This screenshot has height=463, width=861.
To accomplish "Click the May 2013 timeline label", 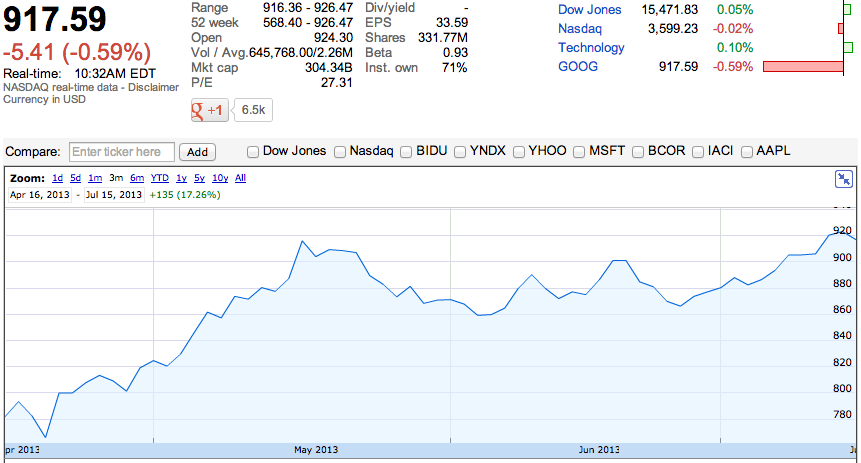I will 316,450.
